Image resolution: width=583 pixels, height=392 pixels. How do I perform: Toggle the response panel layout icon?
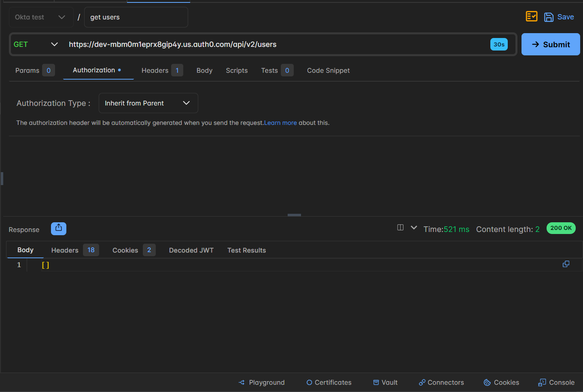(x=400, y=228)
